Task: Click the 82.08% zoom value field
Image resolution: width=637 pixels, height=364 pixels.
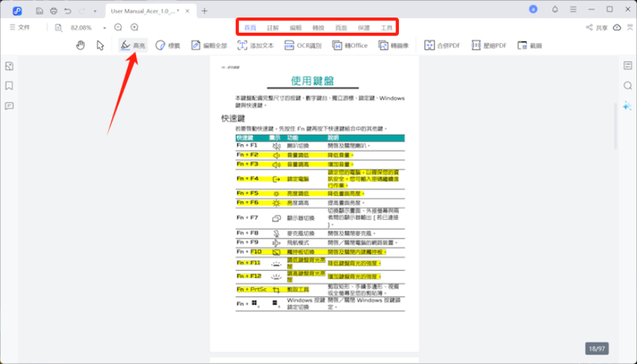Action: coord(82,28)
